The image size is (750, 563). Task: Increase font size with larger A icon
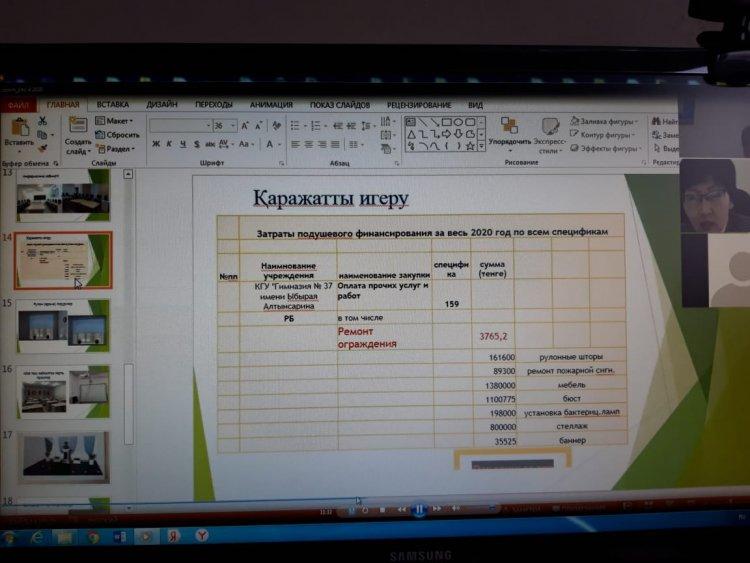click(245, 126)
